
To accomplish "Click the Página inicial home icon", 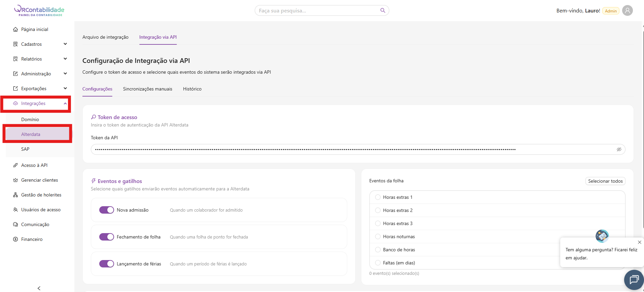I will click(x=15, y=29).
